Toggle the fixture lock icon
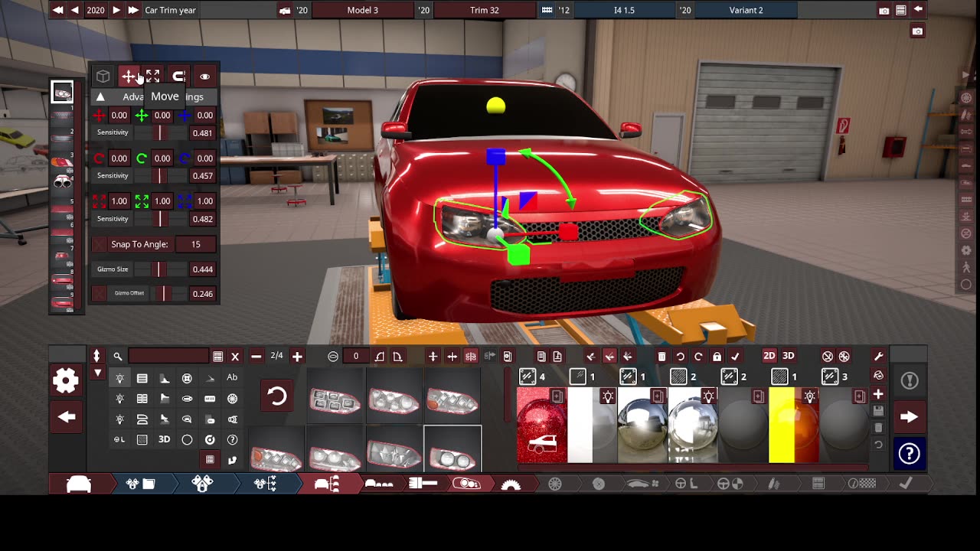Viewport: 980px width, 551px height. [x=717, y=357]
